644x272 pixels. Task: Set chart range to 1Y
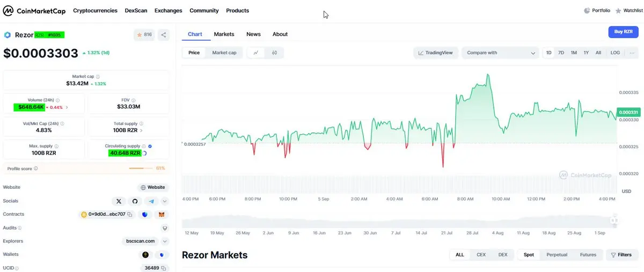tap(586, 53)
